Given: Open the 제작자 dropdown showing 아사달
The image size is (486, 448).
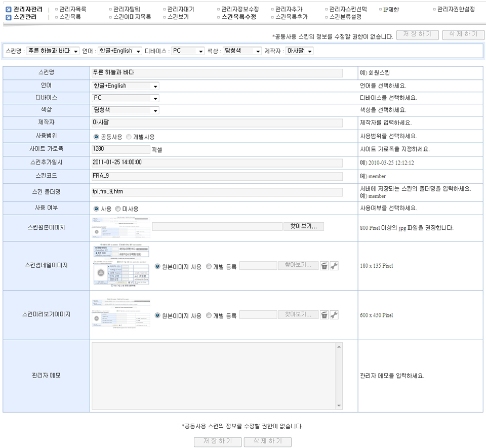Looking at the screenshot, I should point(299,51).
